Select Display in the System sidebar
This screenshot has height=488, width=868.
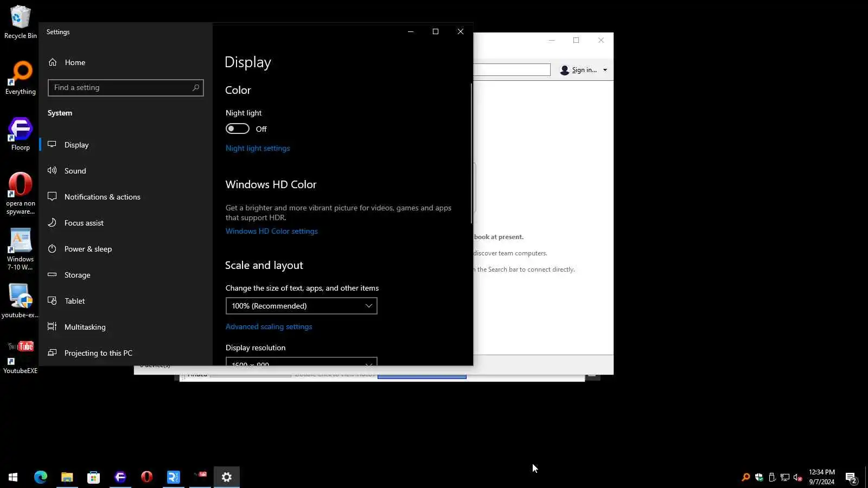pos(126,145)
